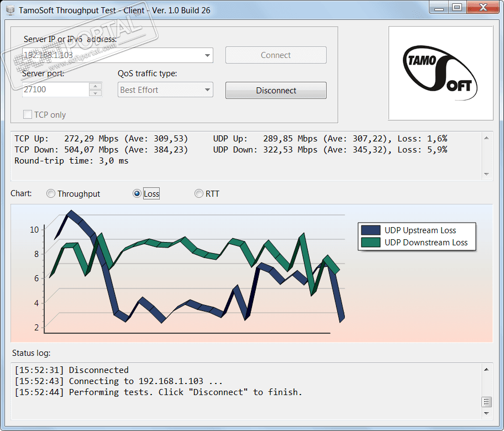The height and width of the screenshot is (431, 504).
Task: Open the Server IP address dropdown
Action: 207,55
